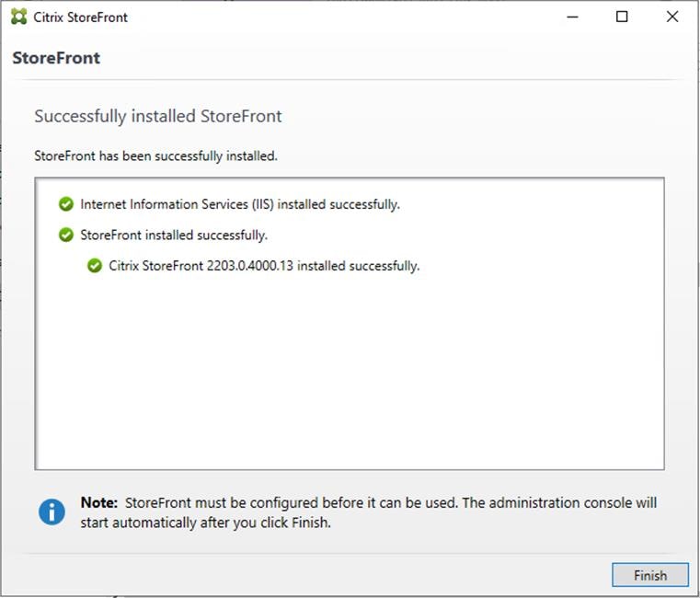This screenshot has width=700, height=598.
Task: Select text 'Citrix StoreFront 2203.0.4000.13 installed successfully.'
Action: (264, 266)
